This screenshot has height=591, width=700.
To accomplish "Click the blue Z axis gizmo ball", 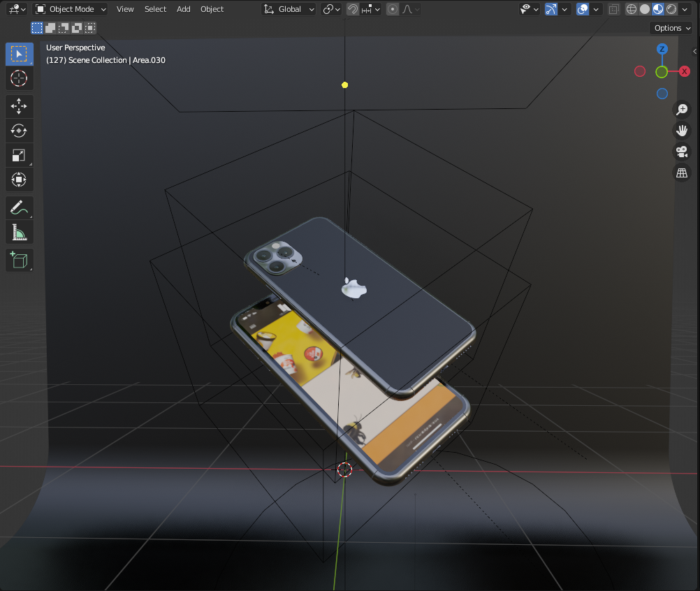I will tap(662, 49).
